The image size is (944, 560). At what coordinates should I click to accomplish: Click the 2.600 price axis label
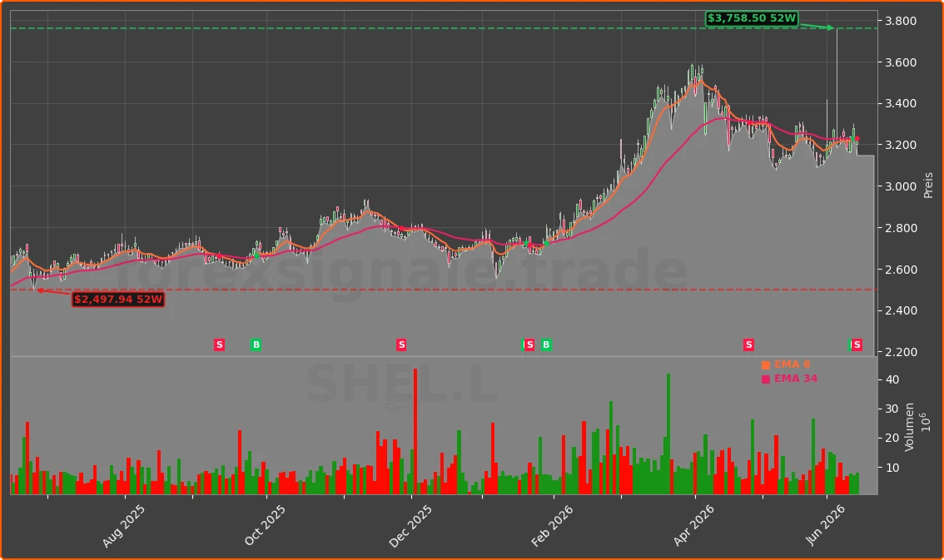tap(901, 270)
